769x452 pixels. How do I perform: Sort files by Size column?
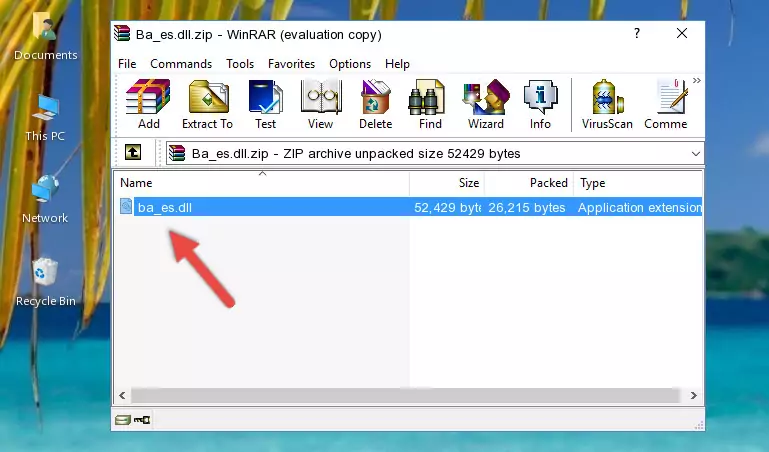[447, 183]
